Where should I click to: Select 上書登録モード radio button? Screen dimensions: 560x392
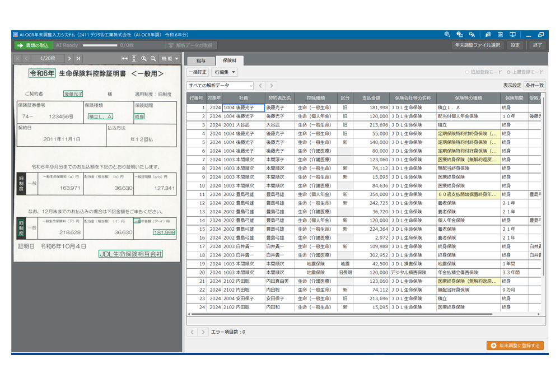tap(508, 72)
